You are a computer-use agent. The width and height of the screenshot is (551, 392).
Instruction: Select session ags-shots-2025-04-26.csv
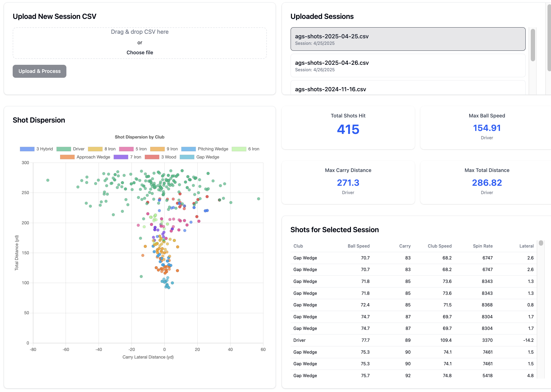[408, 66]
